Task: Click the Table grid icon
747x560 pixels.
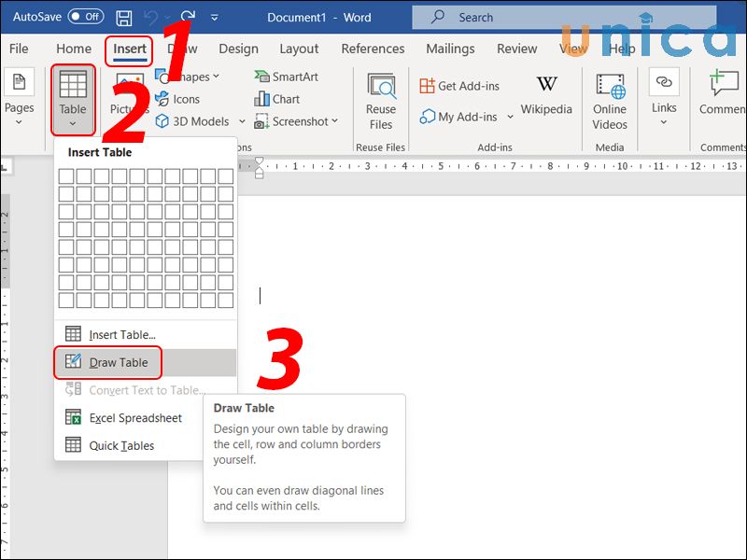Action: point(73,84)
